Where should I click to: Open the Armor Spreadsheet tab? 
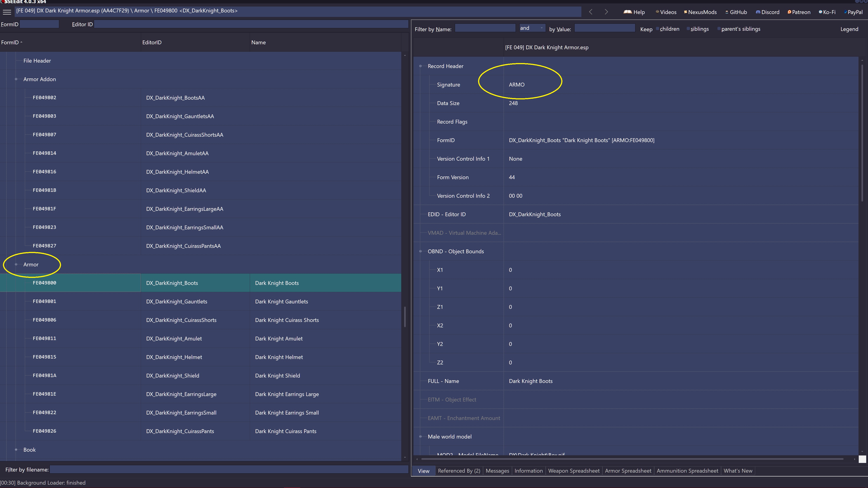628,471
